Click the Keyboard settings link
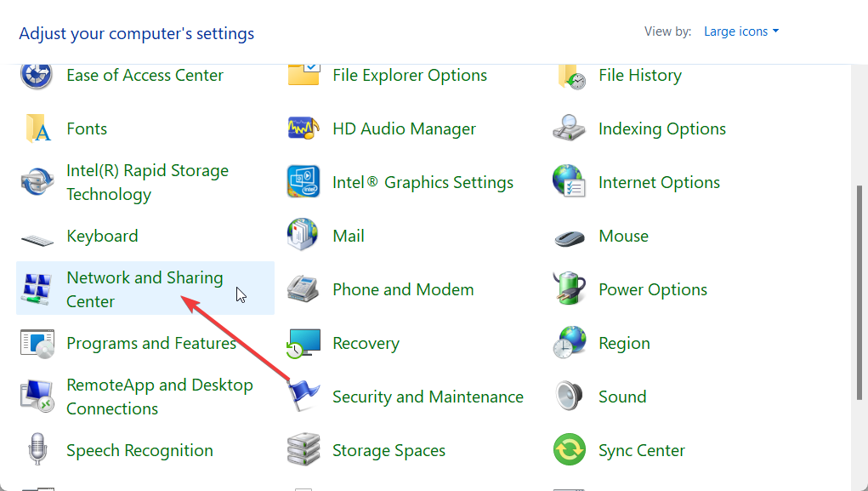The image size is (868, 491). pyautogui.click(x=102, y=236)
